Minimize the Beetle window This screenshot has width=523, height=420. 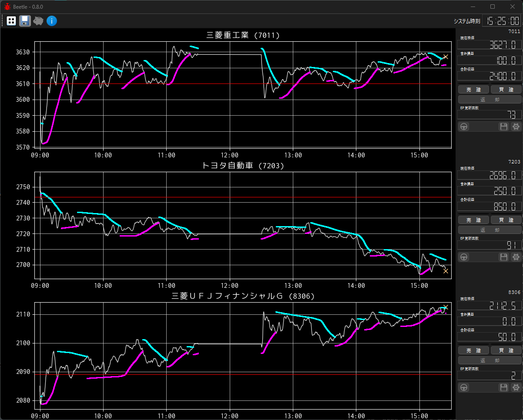pos(473,7)
